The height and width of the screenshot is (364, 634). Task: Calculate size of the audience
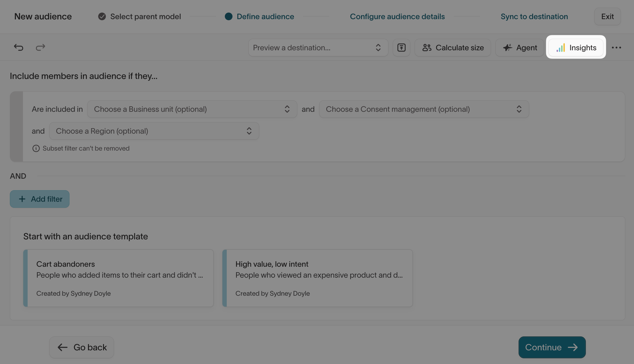click(x=453, y=48)
